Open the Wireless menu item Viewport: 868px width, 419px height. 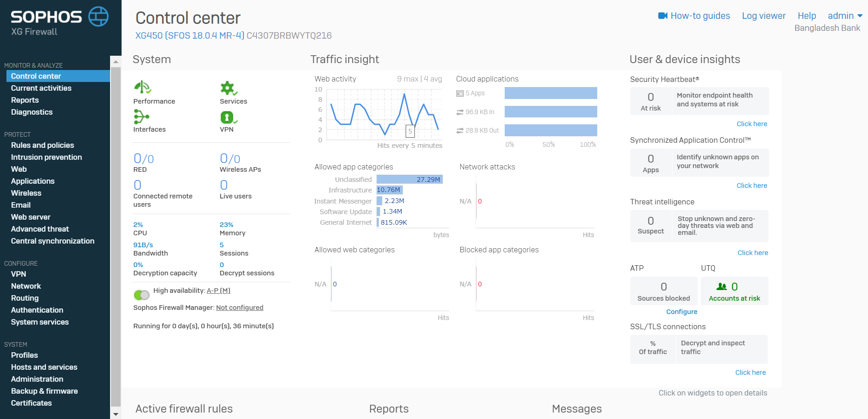point(26,193)
